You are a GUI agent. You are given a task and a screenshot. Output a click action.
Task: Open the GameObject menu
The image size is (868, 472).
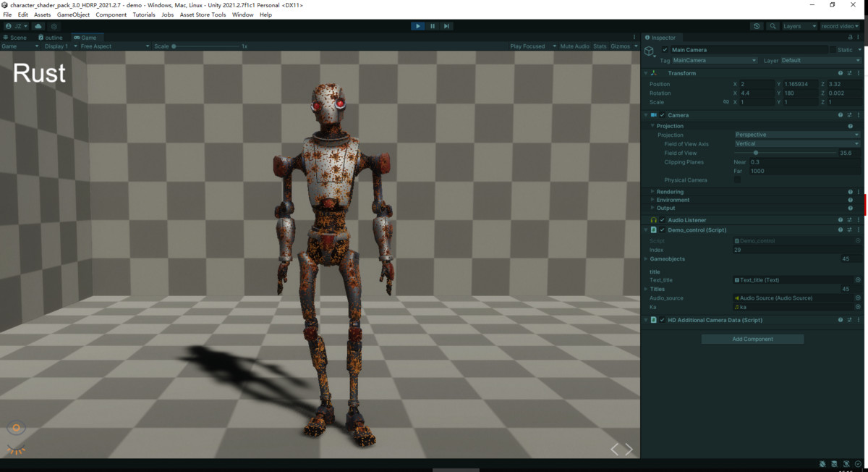tap(72, 14)
